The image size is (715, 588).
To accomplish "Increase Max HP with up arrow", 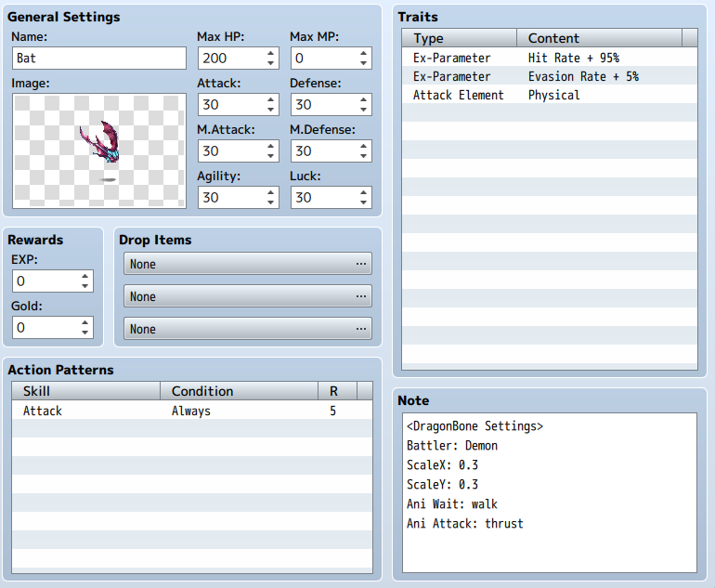I will 270,53.
